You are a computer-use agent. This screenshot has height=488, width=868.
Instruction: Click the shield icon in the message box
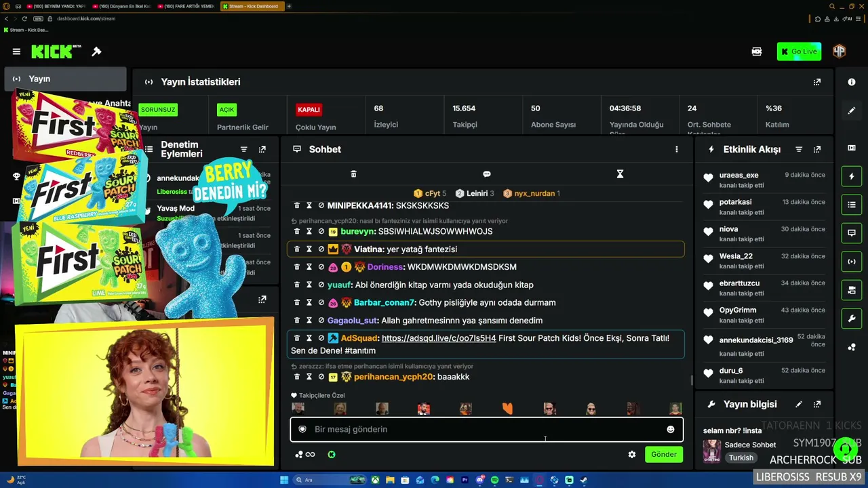click(x=302, y=429)
